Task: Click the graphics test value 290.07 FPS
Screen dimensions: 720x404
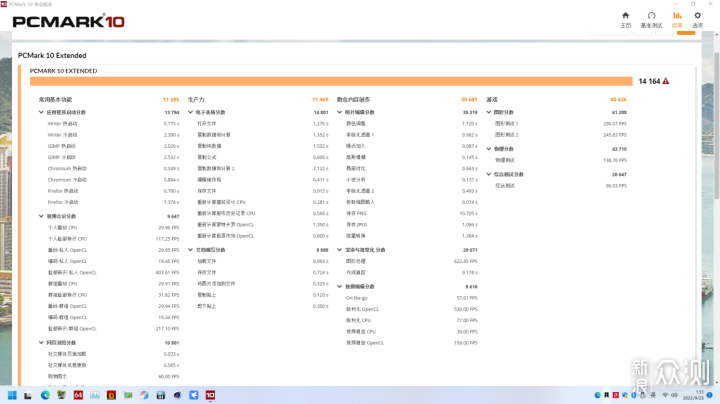Action: 615,123
